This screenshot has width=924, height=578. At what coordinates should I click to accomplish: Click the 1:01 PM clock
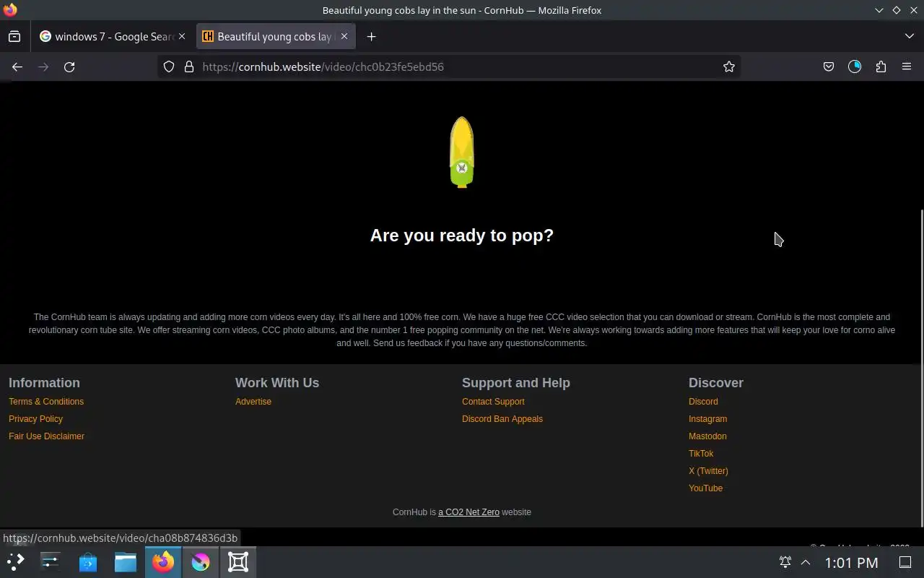[x=851, y=562]
